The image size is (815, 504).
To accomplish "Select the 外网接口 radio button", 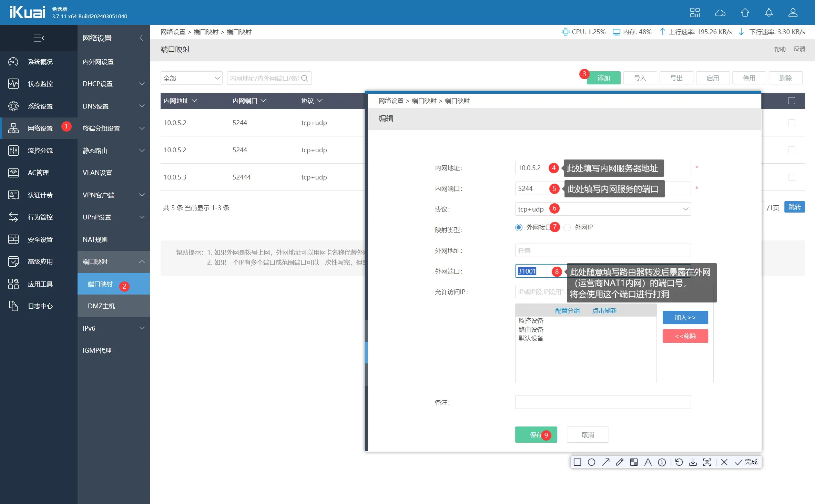I will (519, 227).
